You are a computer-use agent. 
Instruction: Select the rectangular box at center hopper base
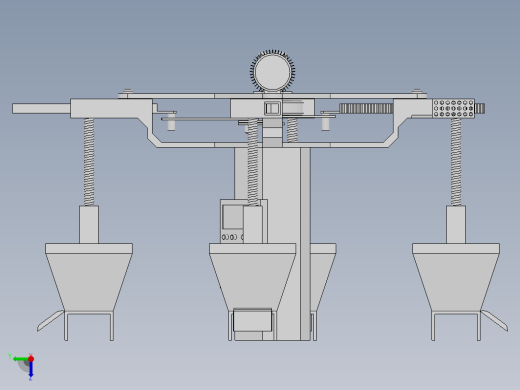pos(252,320)
